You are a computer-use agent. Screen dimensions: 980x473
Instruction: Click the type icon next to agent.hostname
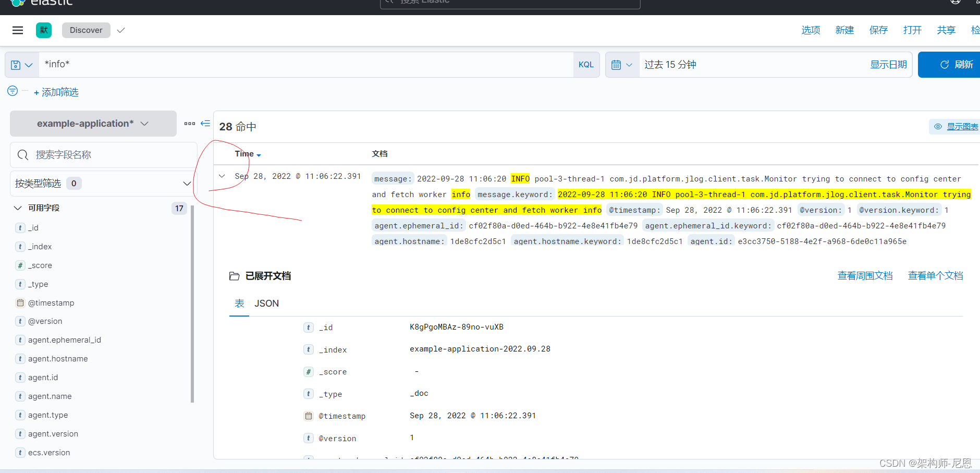[20, 359]
